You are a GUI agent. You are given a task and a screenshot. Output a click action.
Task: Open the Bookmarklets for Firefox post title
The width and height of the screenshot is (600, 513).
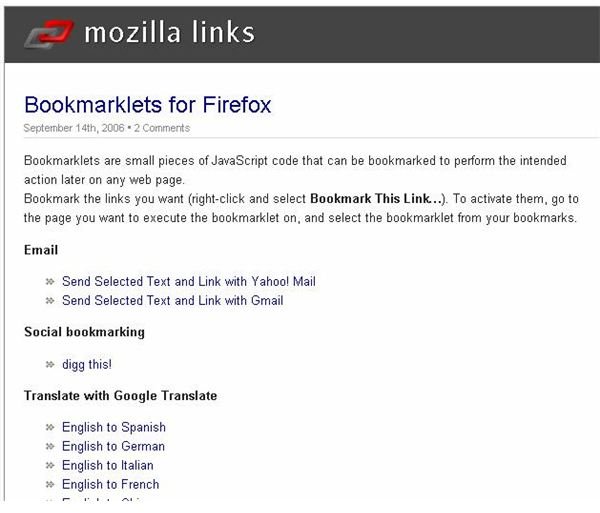click(x=148, y=104)
